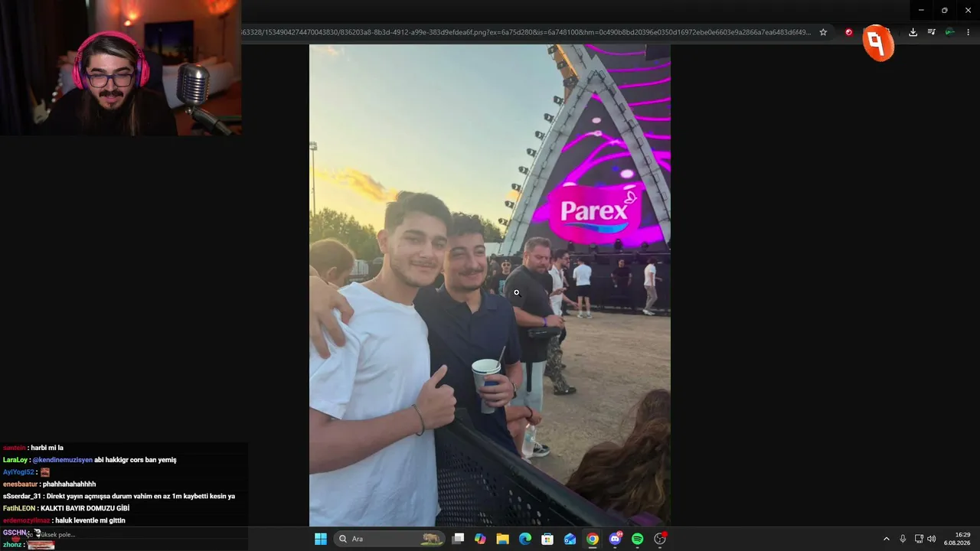The image size is (980, 551).
Task: Open the app with red notification dot in taskbar
Action: tap(660, 539)
